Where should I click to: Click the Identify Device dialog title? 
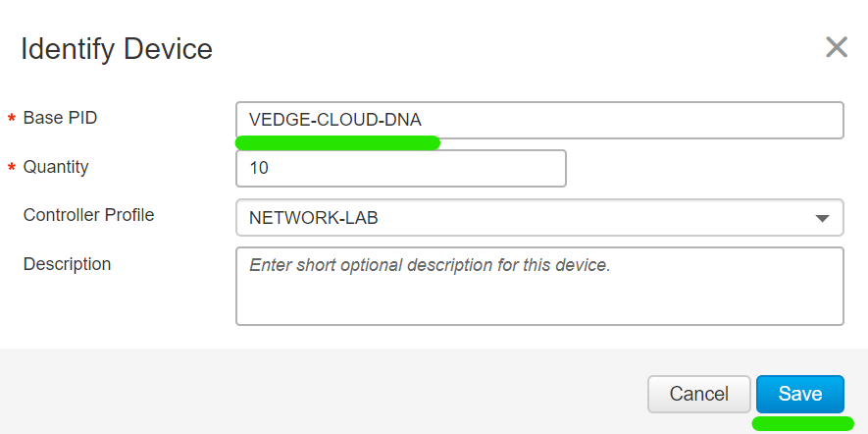point(117,49)
